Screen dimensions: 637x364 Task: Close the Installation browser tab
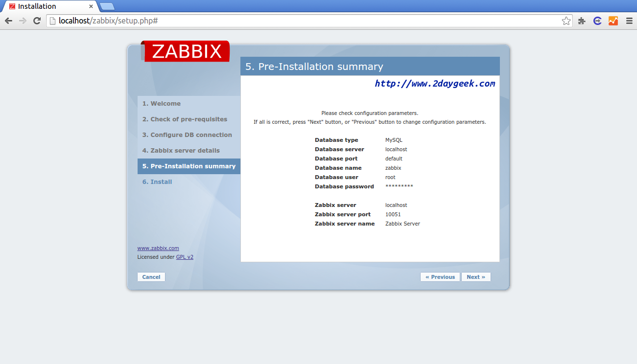click(91, 6)
